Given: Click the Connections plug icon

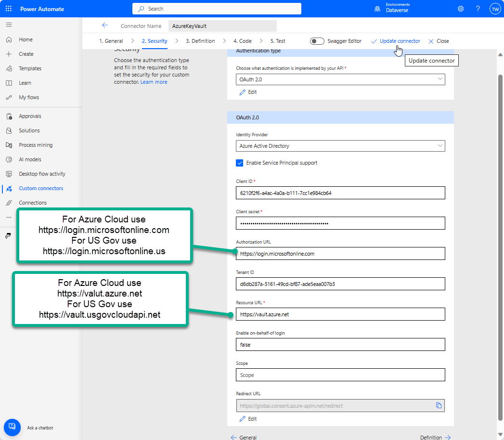Looking at the screenshot, I should 9,203.
